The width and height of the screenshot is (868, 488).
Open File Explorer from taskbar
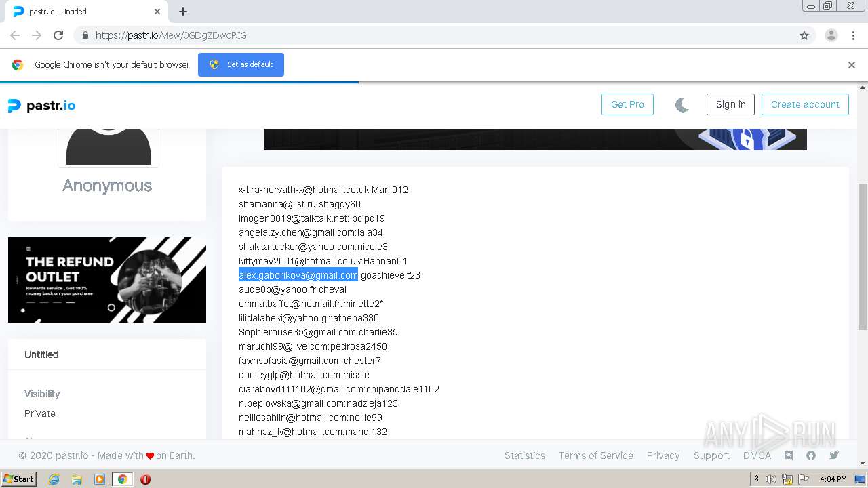point(77,479)
